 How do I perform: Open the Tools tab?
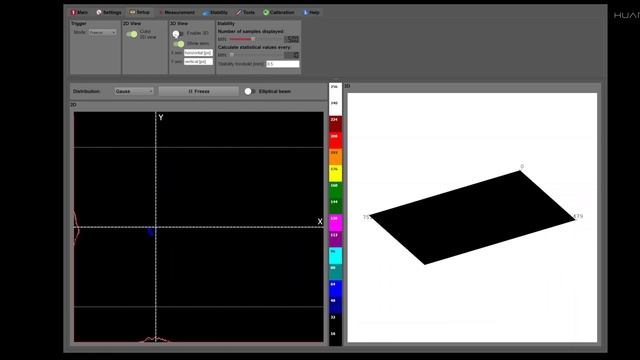[x=245, y=13]
